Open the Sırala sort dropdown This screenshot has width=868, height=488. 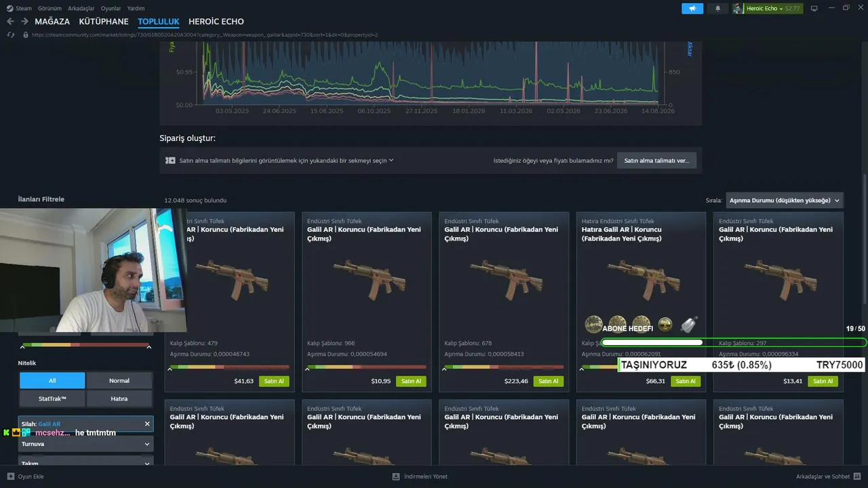(x=785, y=201)
